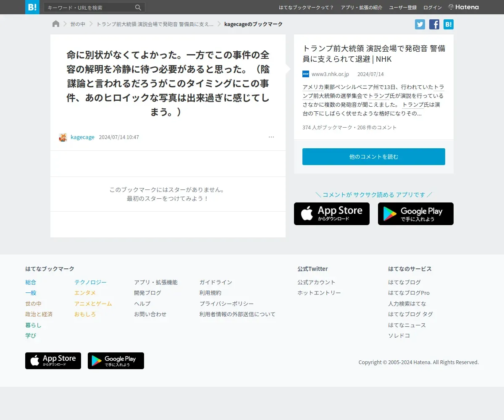Image resolution: width=504 pixels, height=420 pixels.
Task: Click the アメリカ keyword link
Action: pyautogui.click(x=313, y=87)
